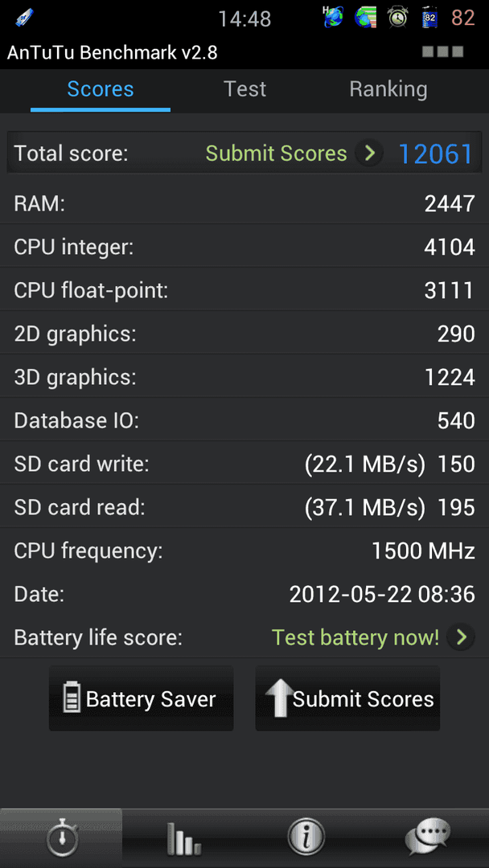Screen dimensions: 489x868
Task: Open the chat bubbles feedback icon
Action: pos(428,838)
